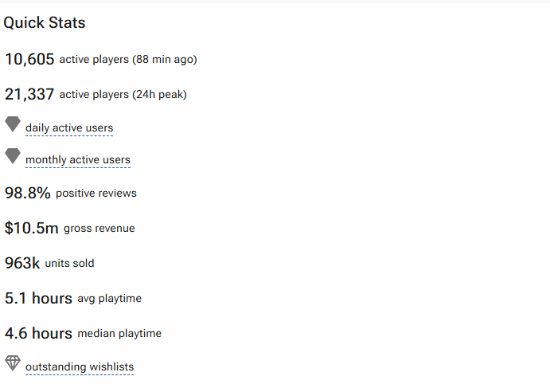Click the units sold label

pyautogui.click(x=69, y=263)
